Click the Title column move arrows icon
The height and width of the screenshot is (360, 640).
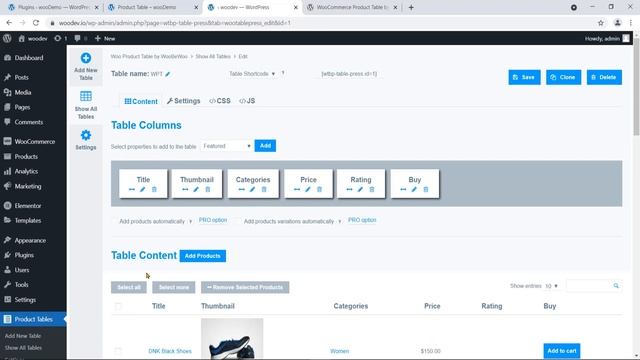click(131, 189)
